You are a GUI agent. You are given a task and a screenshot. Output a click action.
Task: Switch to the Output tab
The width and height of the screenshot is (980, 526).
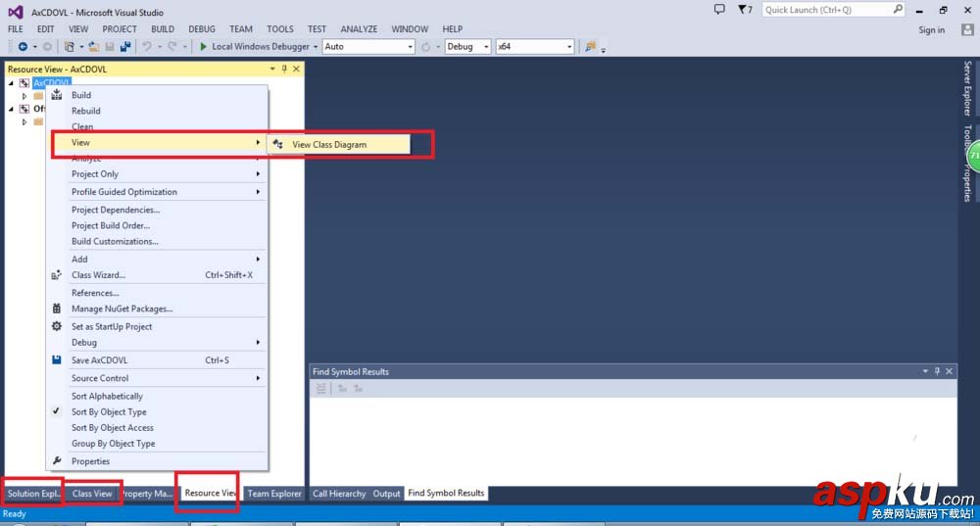click(386, 493)
